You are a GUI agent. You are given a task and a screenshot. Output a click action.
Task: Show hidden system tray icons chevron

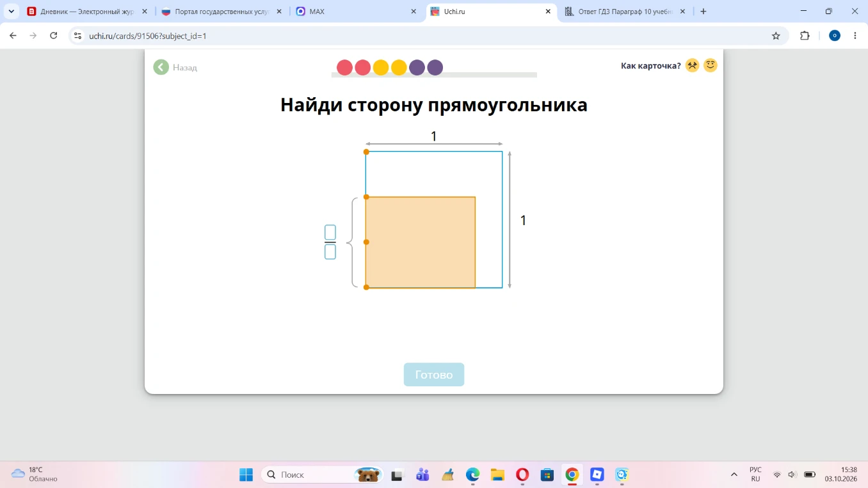tap(734, 475)
